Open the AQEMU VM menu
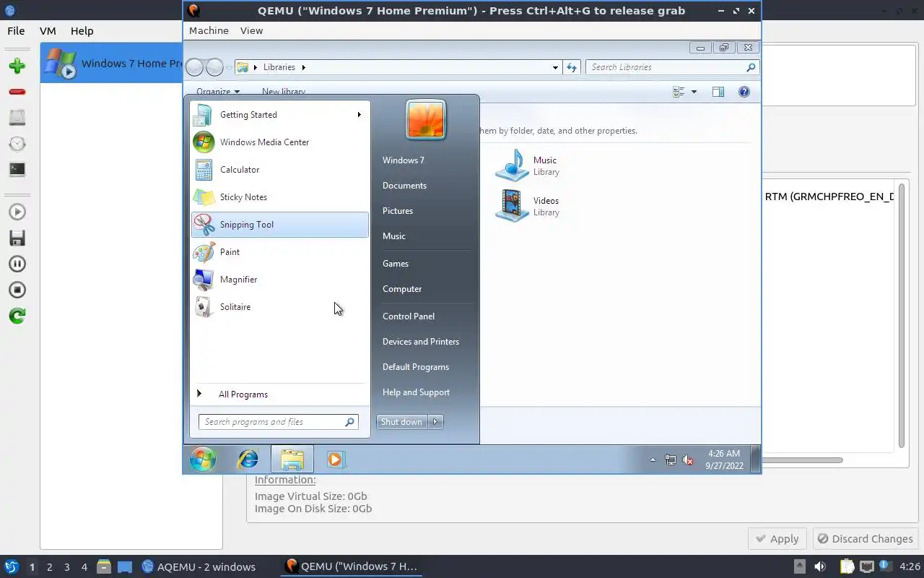Screen dimensions: 924x578 coord(48,31)
